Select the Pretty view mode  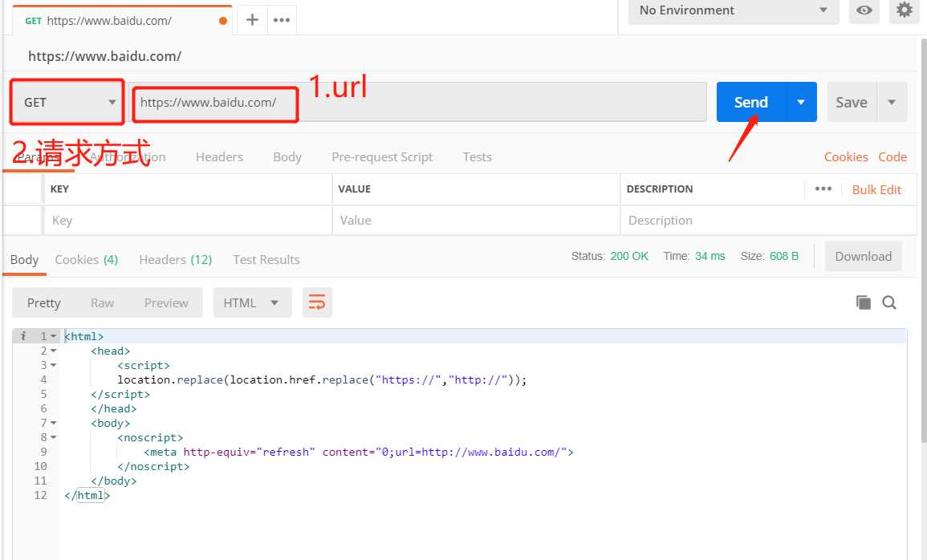pyautogui.click(x=44, y=303)
